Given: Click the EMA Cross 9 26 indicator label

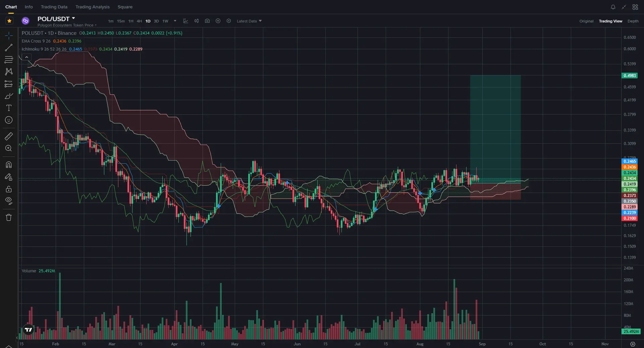Looking at the screenshot, I should [x=36, y=41].
